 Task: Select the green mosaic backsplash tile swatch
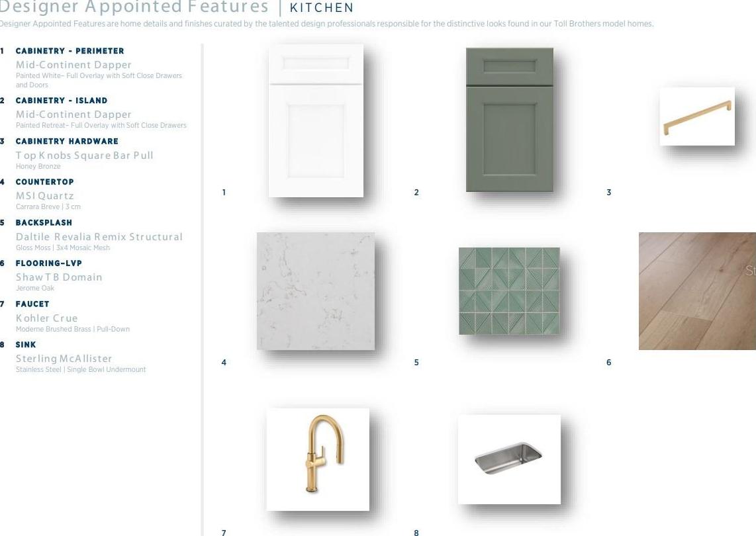509,290
